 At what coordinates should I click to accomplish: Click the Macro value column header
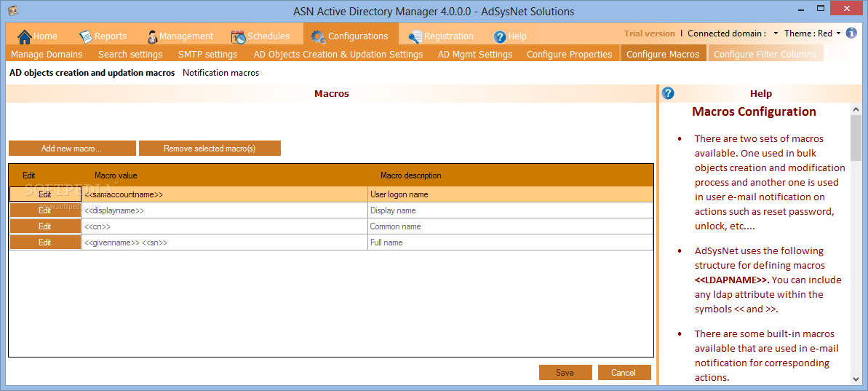click(x=116, y=175)
